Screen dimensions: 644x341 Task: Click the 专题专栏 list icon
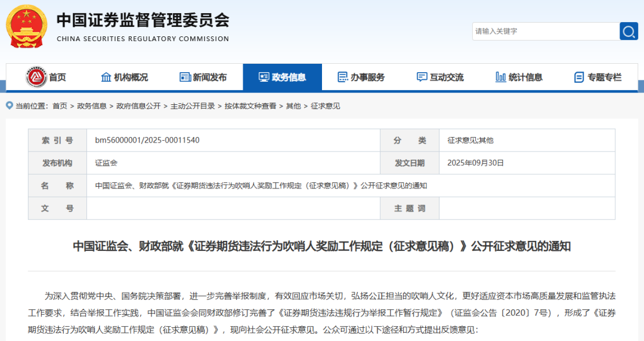tap(579, 77)
